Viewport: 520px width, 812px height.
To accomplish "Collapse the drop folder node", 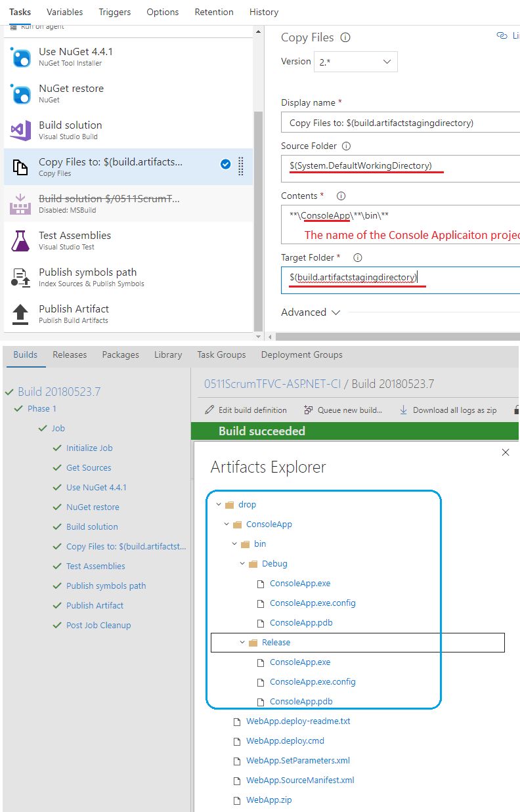I will click(219, 505).
